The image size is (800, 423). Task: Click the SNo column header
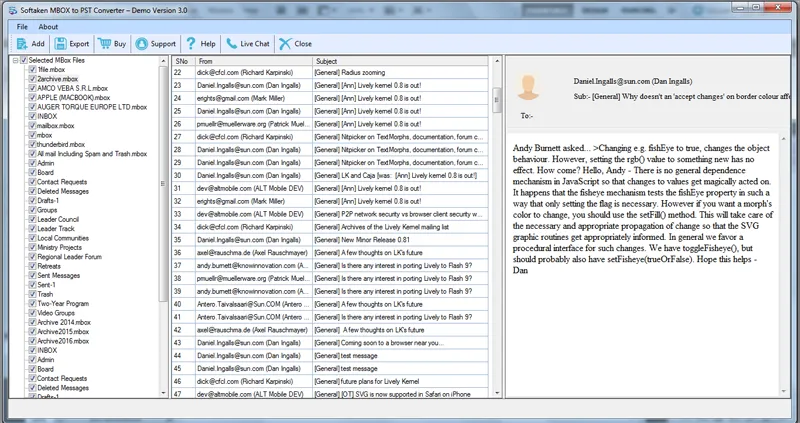click(184, 61)
